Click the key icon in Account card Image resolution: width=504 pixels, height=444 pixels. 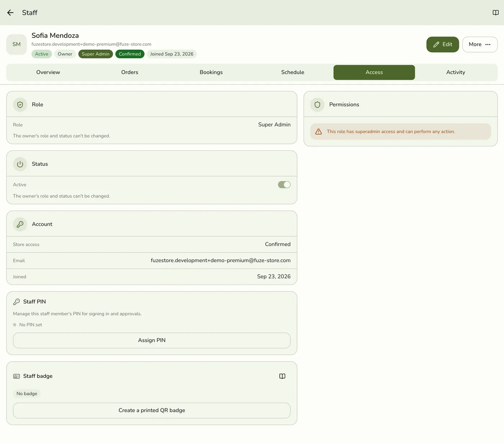click(20, 224)
